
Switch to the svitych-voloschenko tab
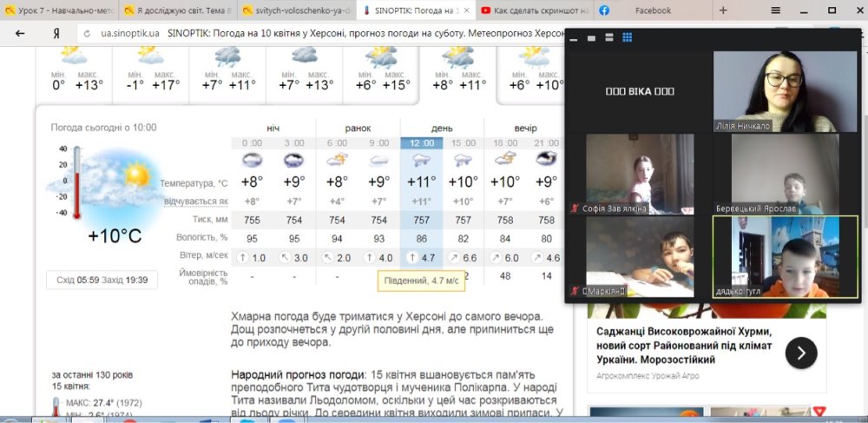click(x=297, y=10)
